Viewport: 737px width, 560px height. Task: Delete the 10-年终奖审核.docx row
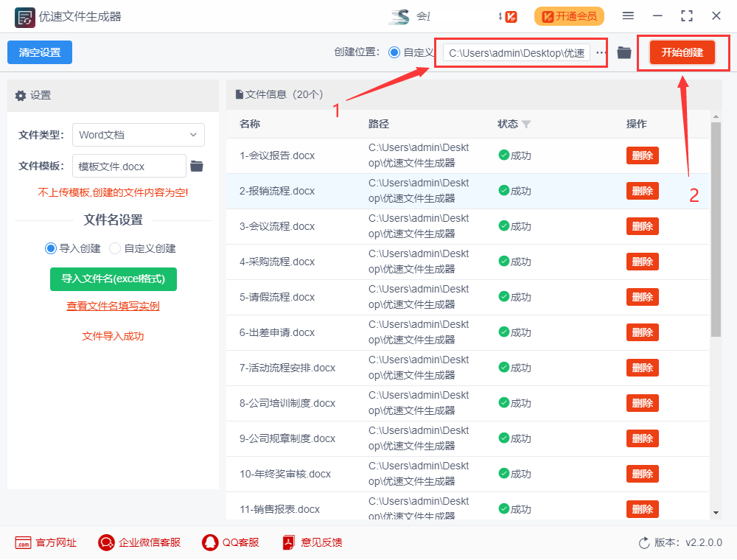pos(643,474)
